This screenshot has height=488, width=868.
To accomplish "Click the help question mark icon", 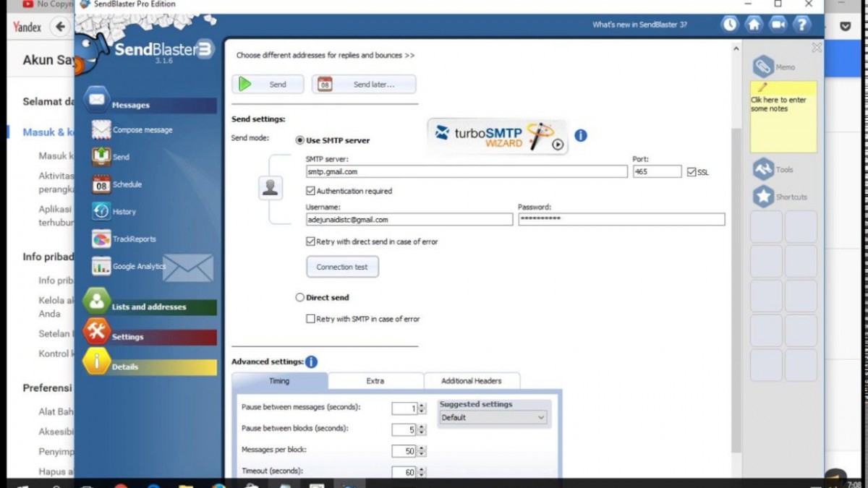I will (801, 25).
